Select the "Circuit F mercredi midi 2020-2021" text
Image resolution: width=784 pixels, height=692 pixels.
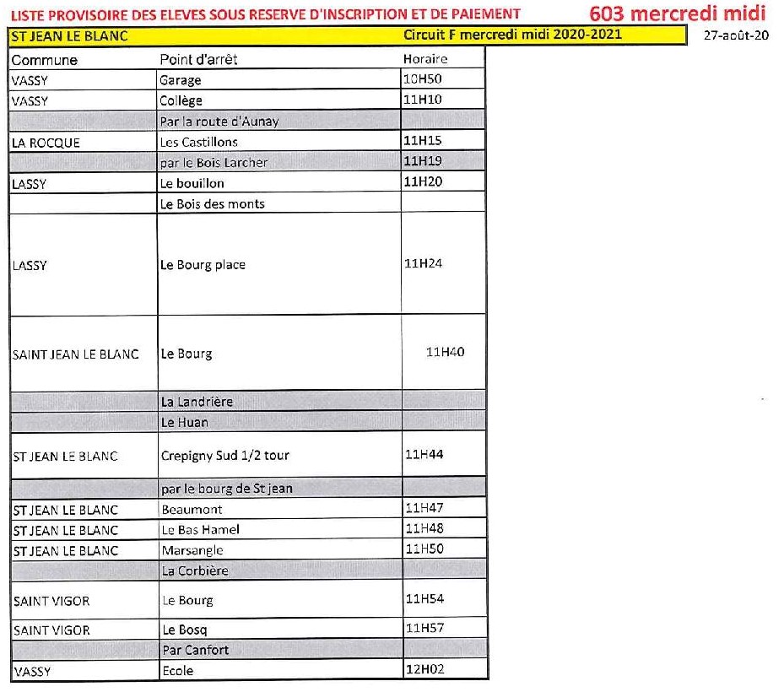pos(512,35)
